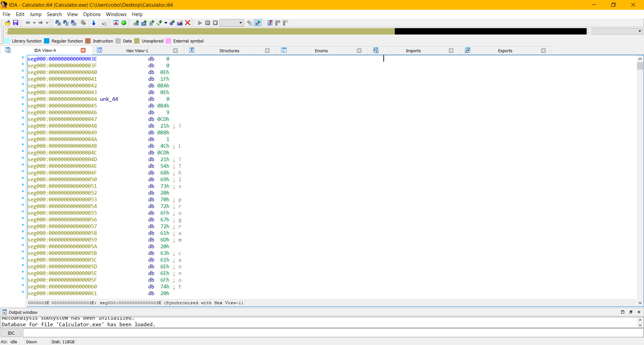Click the red warning triangle icon
Viewport: 644px width, 345px height.
pos(116,23)
